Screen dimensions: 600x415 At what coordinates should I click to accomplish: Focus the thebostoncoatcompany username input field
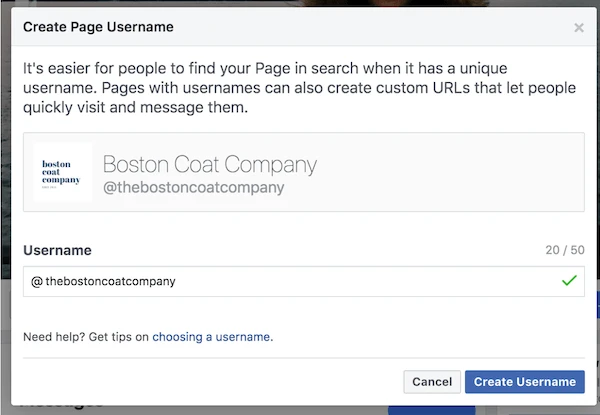coord(303,282)
